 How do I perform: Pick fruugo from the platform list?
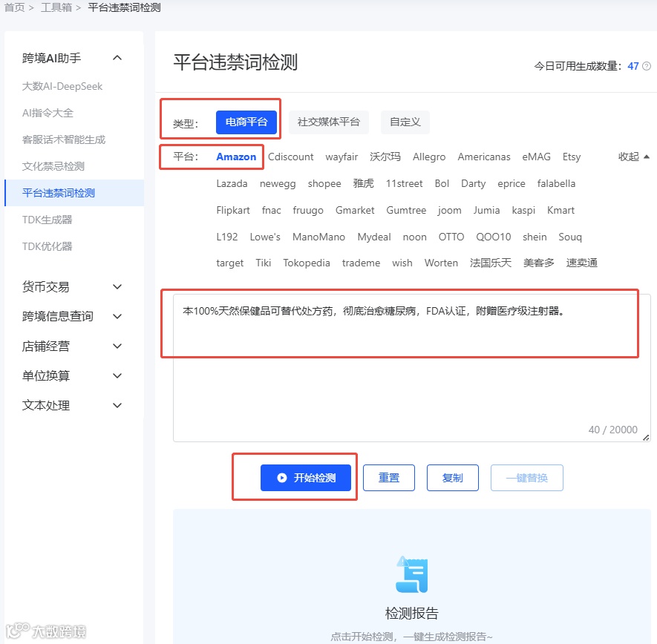(308, 210)
